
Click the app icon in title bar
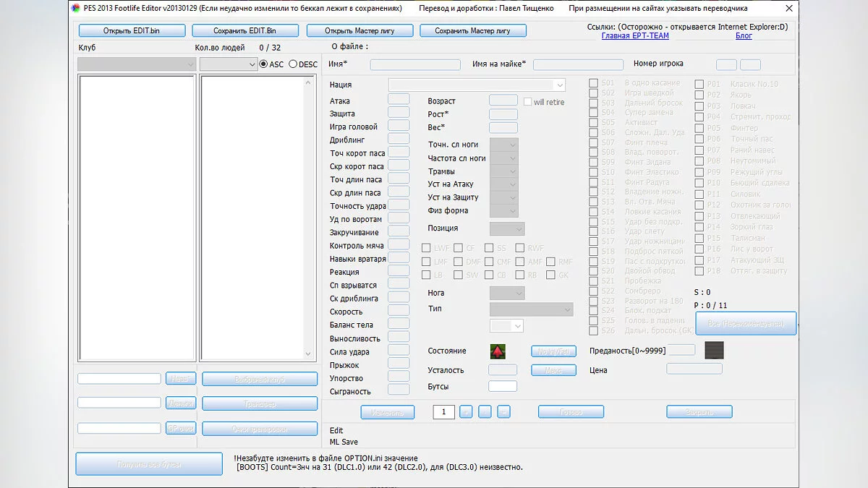[75, 8]
